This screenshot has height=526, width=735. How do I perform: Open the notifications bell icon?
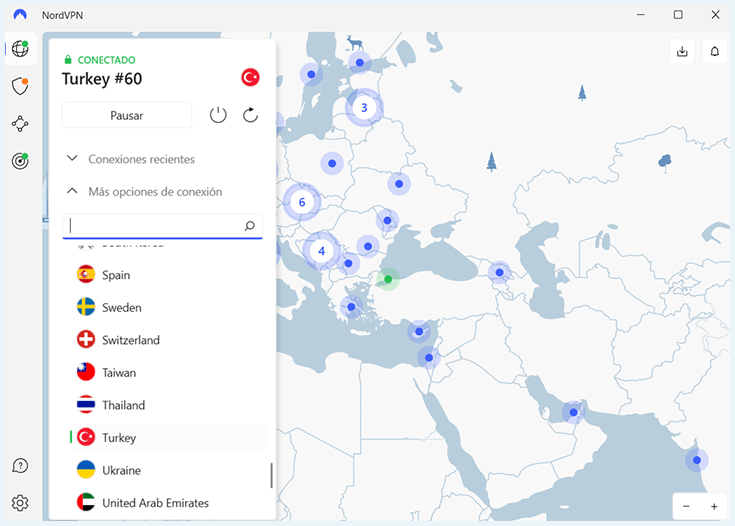pyautogui.click(x=714, y=51)
